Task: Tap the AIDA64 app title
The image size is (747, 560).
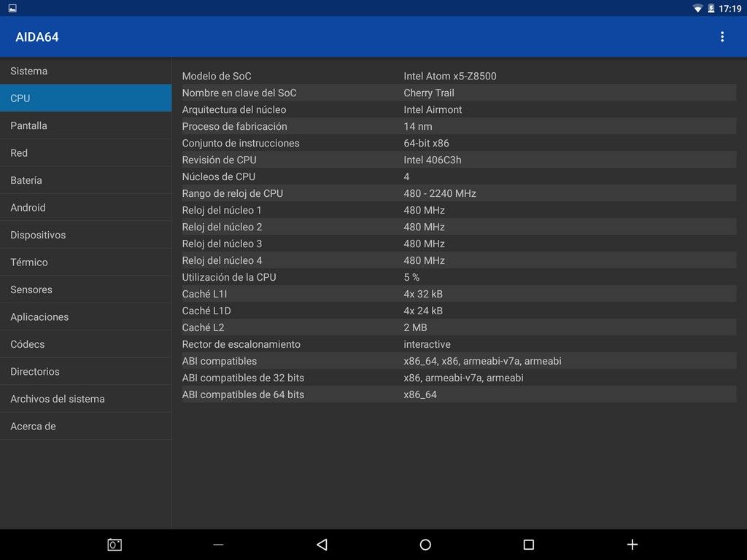Action: pos(37,37)
